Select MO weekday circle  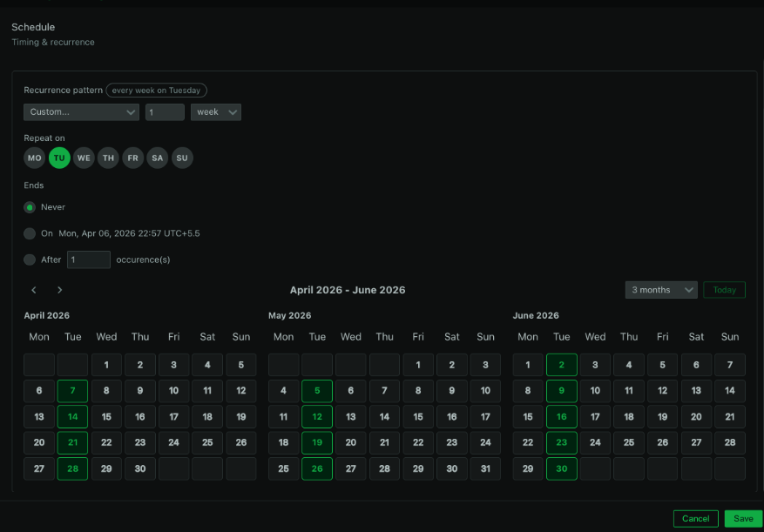pyautogui.click(x=34, y=158)
